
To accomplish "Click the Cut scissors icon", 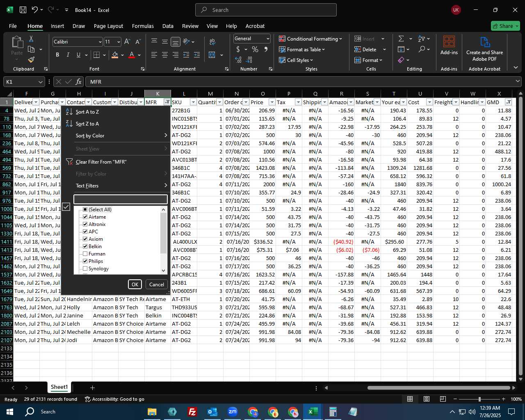I will click(31, 39).
